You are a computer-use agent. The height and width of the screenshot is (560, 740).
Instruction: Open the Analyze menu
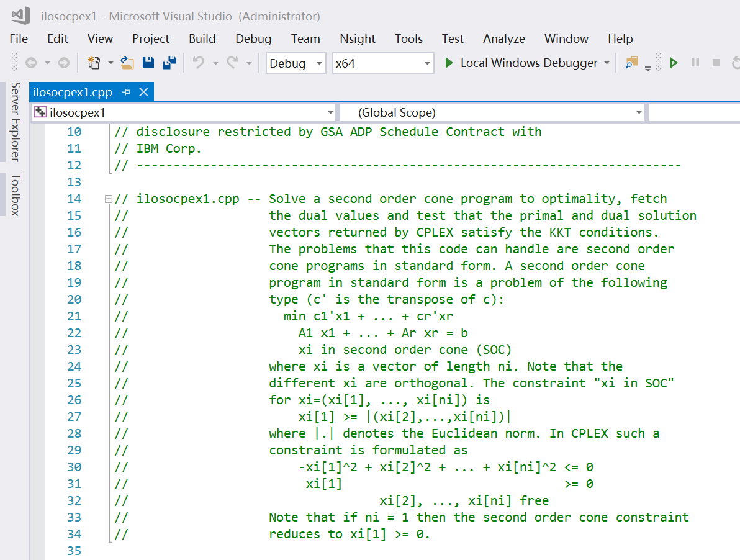[x=504, y=38]
